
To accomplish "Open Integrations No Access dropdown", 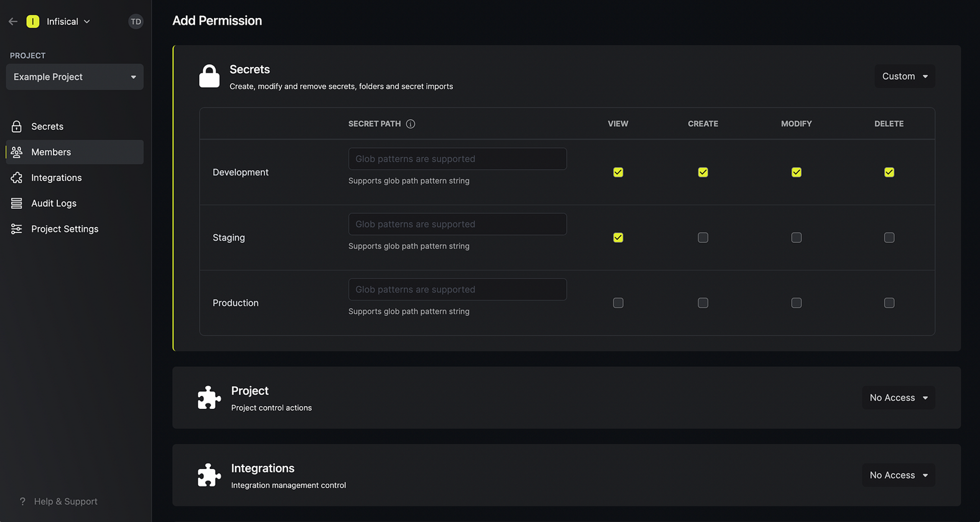I will [x=898, y=475].
